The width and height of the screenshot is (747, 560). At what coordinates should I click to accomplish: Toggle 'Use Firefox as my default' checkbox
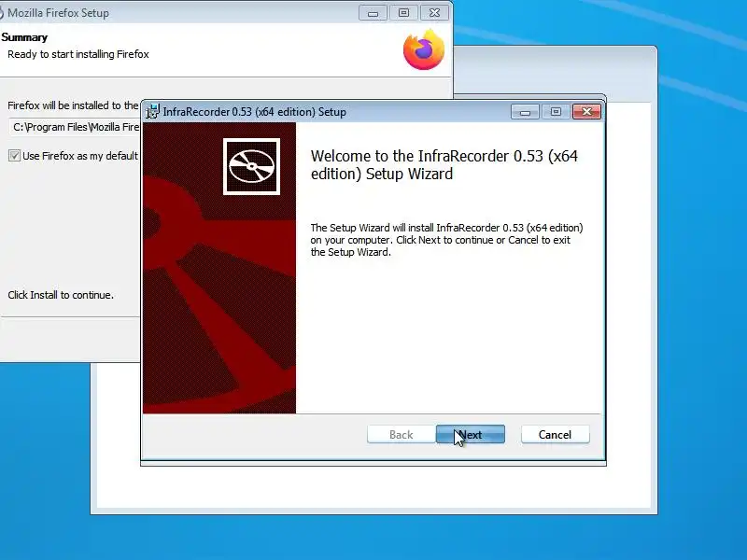[x=14, y=156]
